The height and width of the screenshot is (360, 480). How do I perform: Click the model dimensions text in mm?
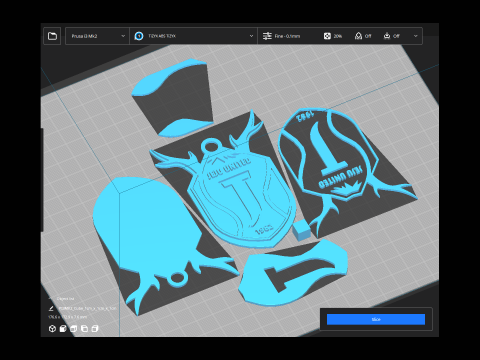tap(68, 317)
